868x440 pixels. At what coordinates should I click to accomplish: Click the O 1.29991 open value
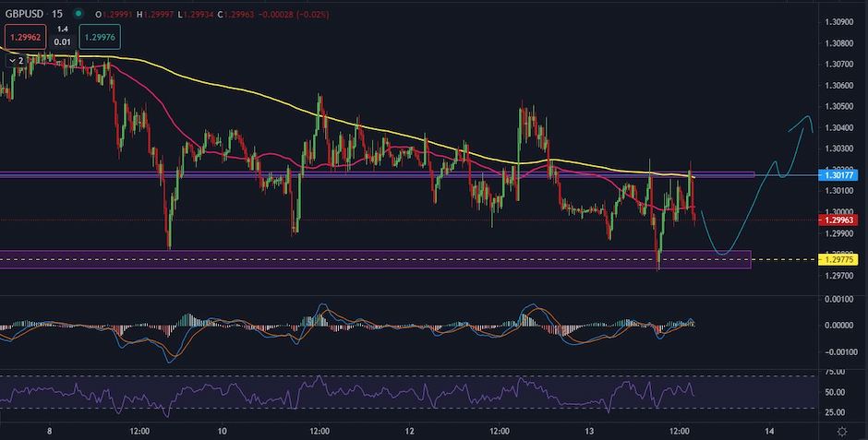coord(114,15)
